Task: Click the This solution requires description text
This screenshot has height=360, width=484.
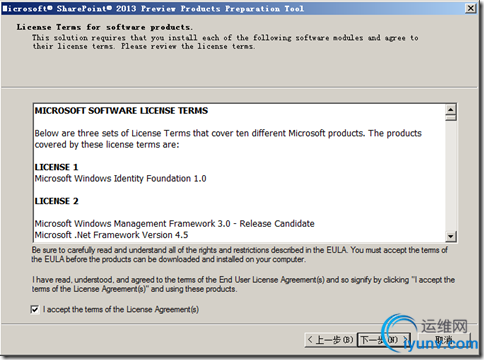Action: [x=225, y=42]
